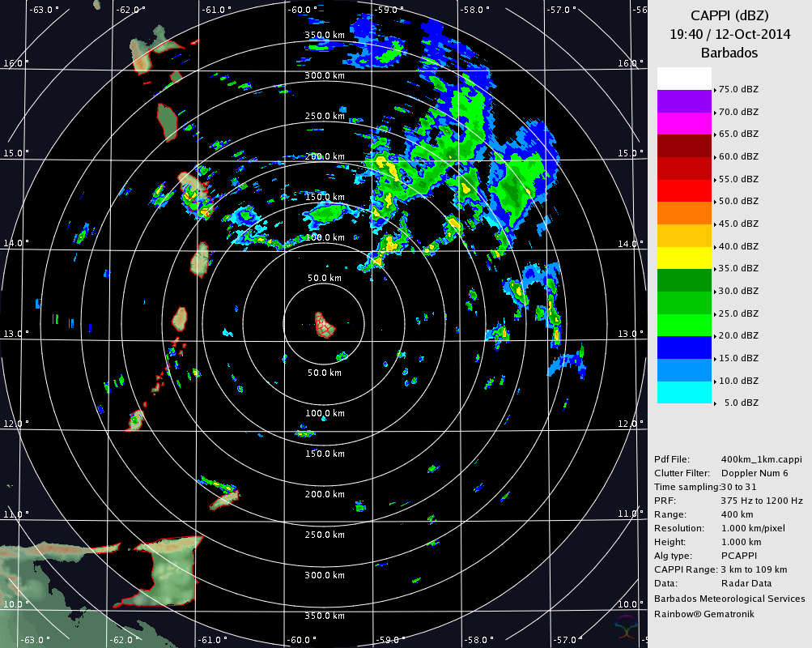812x648 pixels.
Task: Click the '15.0°' latitude label on right edge
Action: pyautogui.click(x=631, y=153)
